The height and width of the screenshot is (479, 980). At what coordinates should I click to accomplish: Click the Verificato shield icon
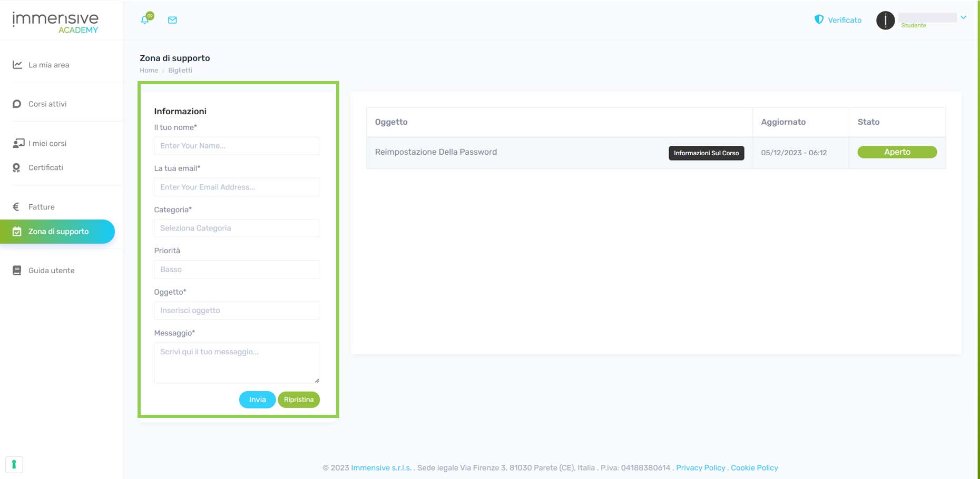coord(819,19)
